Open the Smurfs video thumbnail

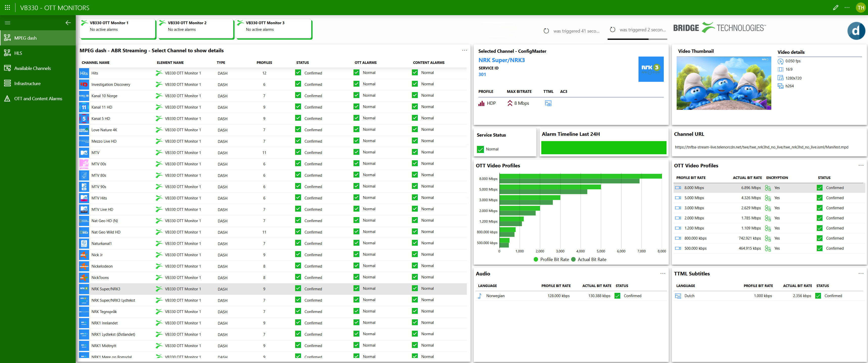click(723, 83)
